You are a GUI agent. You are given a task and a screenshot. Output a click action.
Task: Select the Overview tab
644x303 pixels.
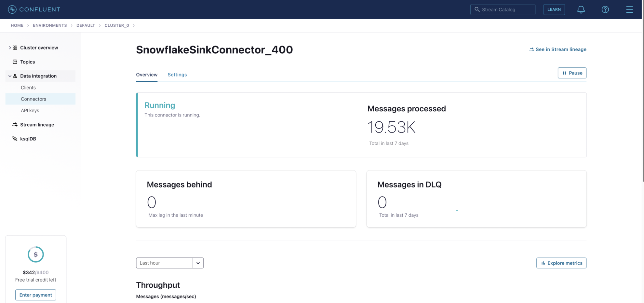click(147, 75)
